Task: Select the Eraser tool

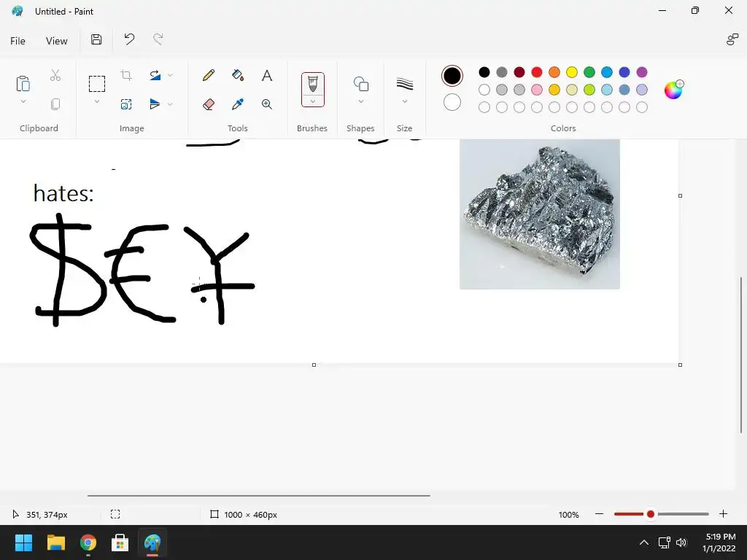Action: pos(208,104)
